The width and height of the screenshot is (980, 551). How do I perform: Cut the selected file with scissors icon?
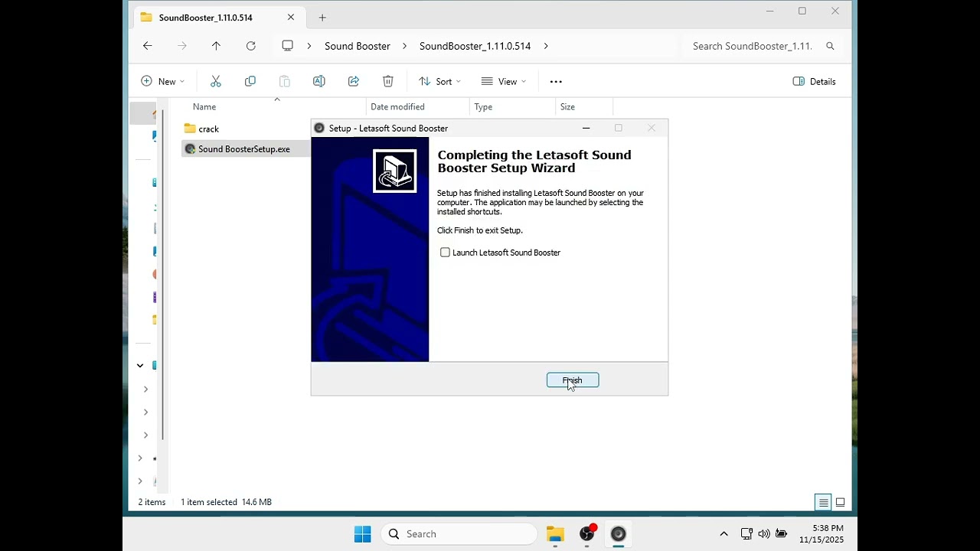(x=216, y=81)
